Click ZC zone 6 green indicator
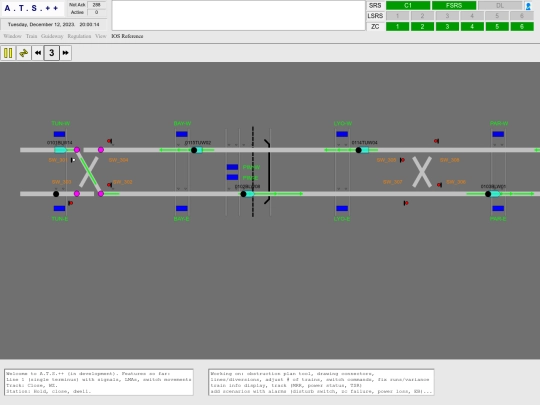 (x=522, y=27)
